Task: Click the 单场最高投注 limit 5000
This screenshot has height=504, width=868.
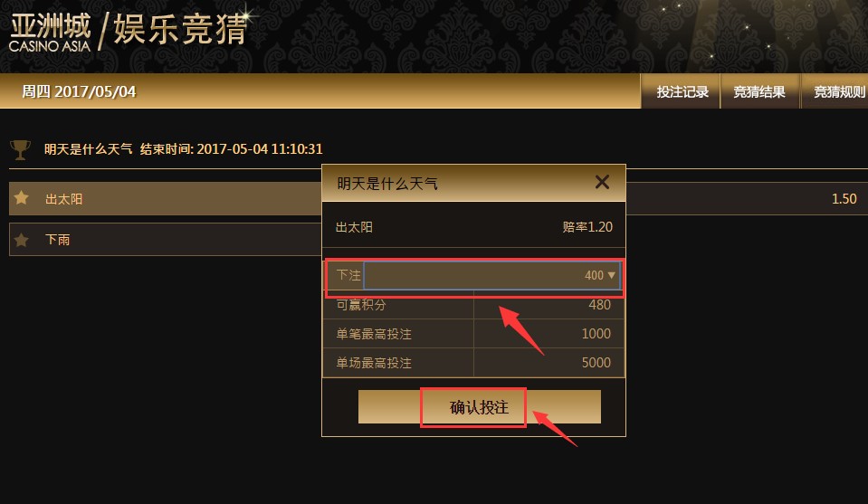Action: click(x=596, y=362)
